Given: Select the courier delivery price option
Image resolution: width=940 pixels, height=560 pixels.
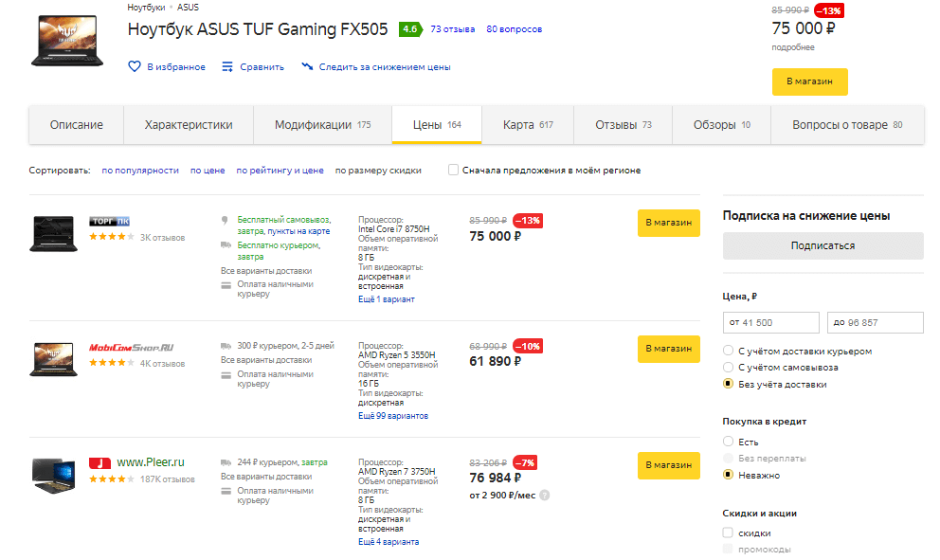Looking at the screenshot, I should click(728, 352).
